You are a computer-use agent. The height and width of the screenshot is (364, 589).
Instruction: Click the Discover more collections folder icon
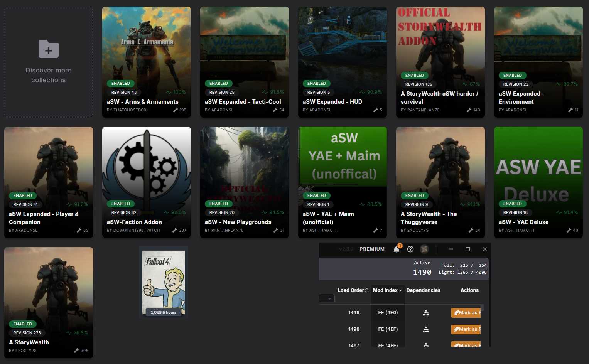tap(49, 49)
